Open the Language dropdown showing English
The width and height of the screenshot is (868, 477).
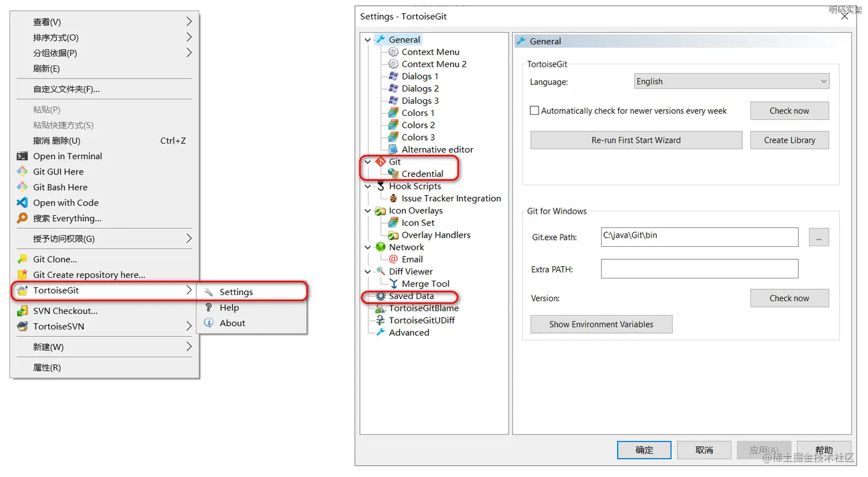tap(732, 82)
